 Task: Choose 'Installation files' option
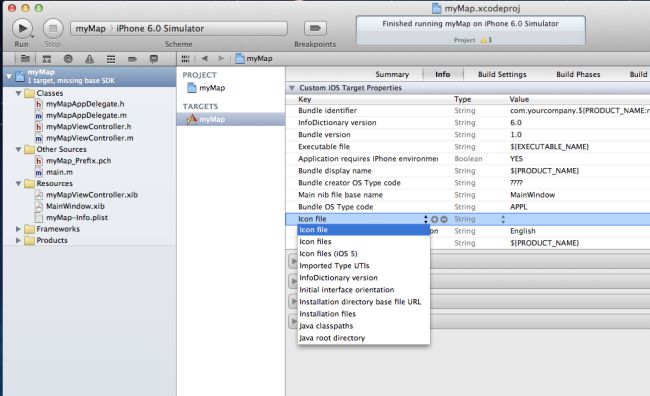[x=364, y=313]
